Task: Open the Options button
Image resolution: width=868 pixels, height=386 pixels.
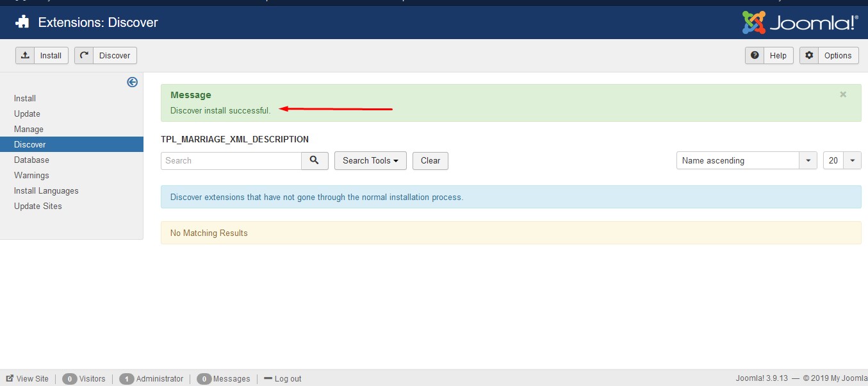Action: point(829,56)
